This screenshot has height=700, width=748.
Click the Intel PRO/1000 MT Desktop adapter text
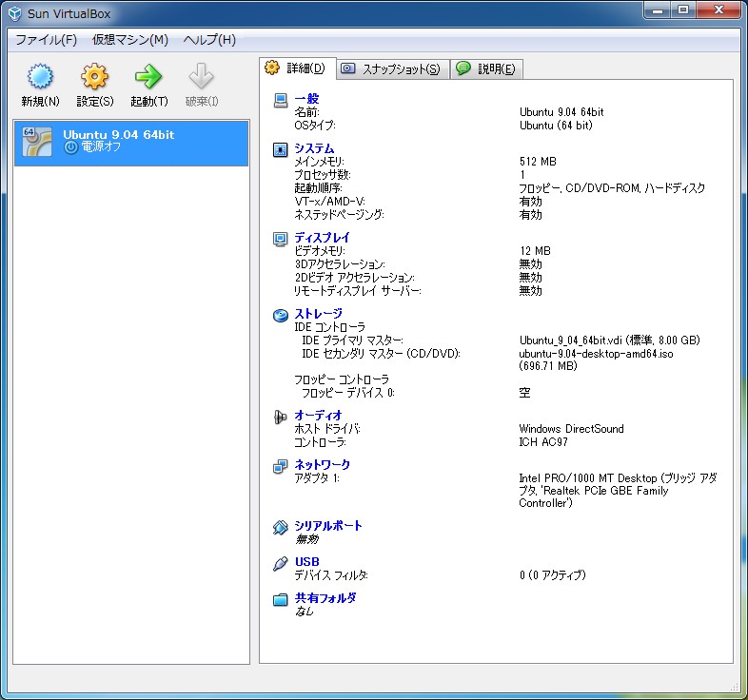[x=618, y=490]
